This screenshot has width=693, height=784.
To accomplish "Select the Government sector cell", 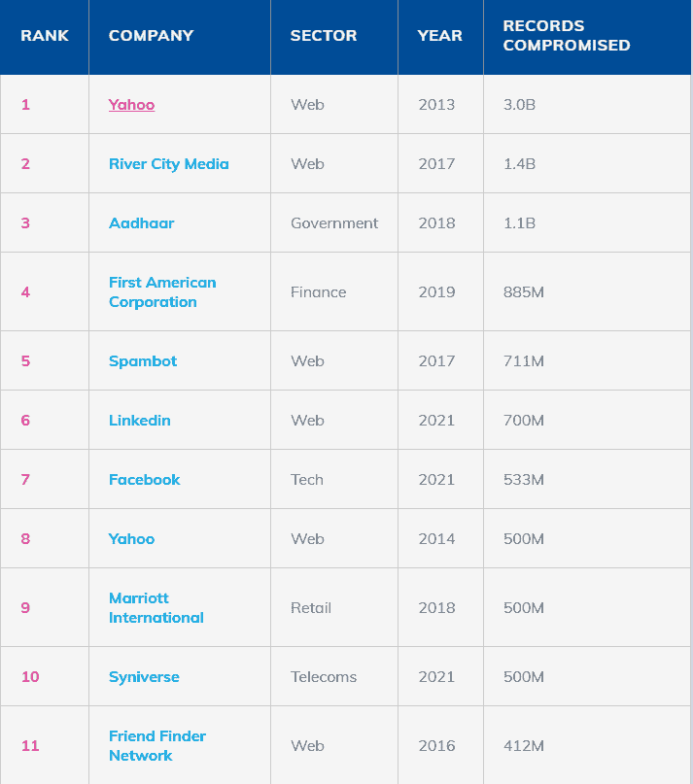I will [x=334, y=222].
